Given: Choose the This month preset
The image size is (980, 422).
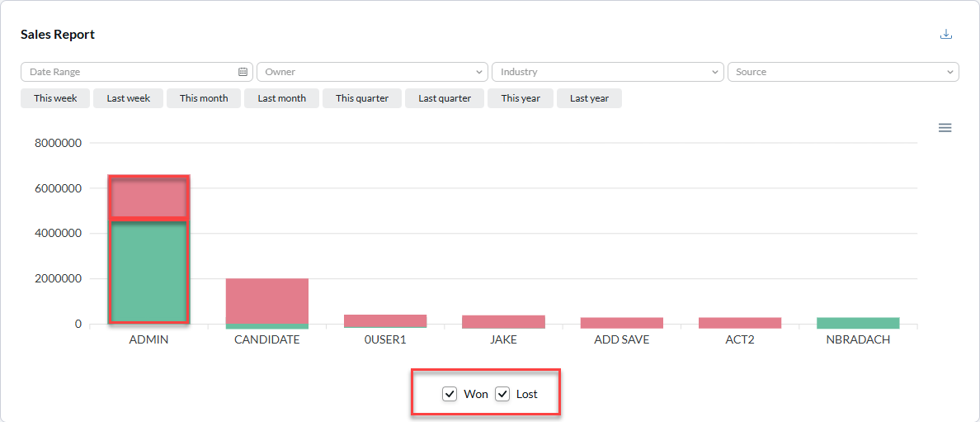Looking at the screenshot, I should 204,98.
